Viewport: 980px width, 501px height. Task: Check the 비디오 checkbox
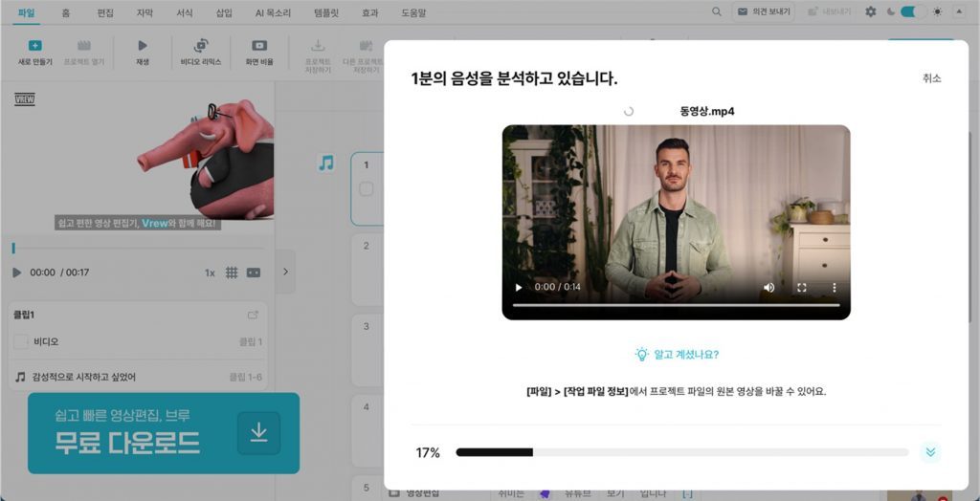pyautogui.click(x=21, y=341)
